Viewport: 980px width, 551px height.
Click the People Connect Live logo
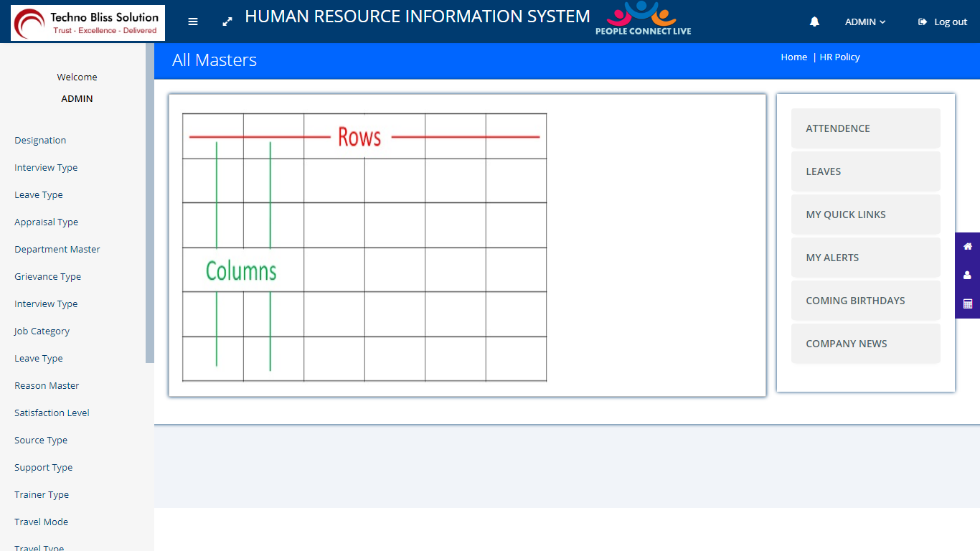pos(643,19)
